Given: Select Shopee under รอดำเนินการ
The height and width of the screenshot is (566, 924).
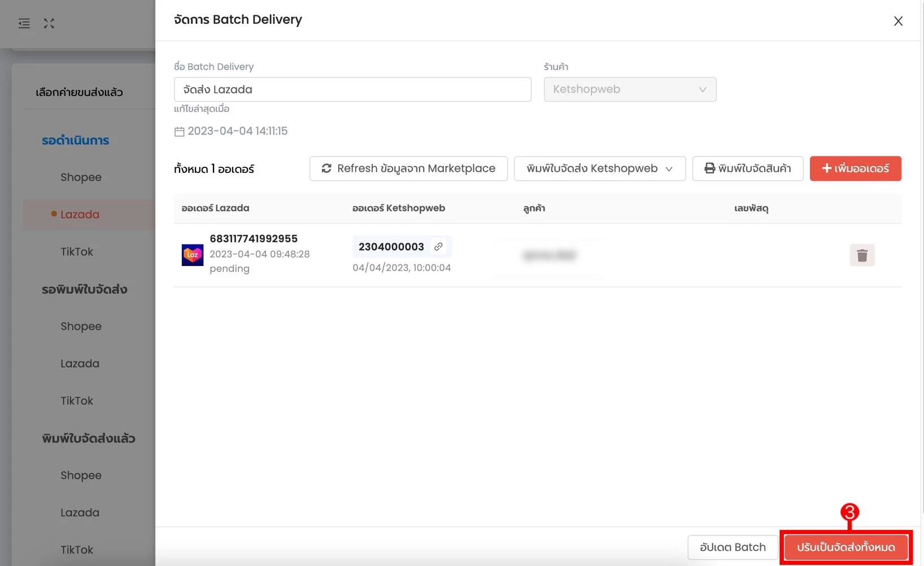Looking at the screenshot, I should 81,177.
